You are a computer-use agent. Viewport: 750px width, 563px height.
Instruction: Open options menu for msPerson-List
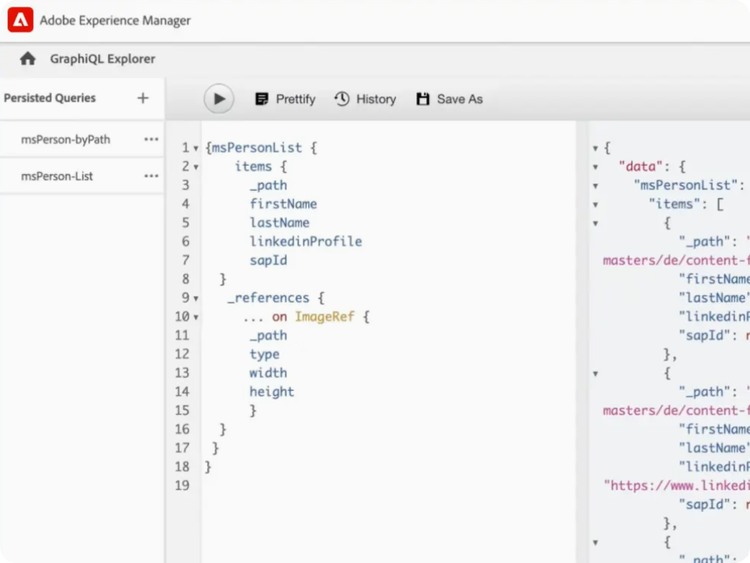pos(151,176)
